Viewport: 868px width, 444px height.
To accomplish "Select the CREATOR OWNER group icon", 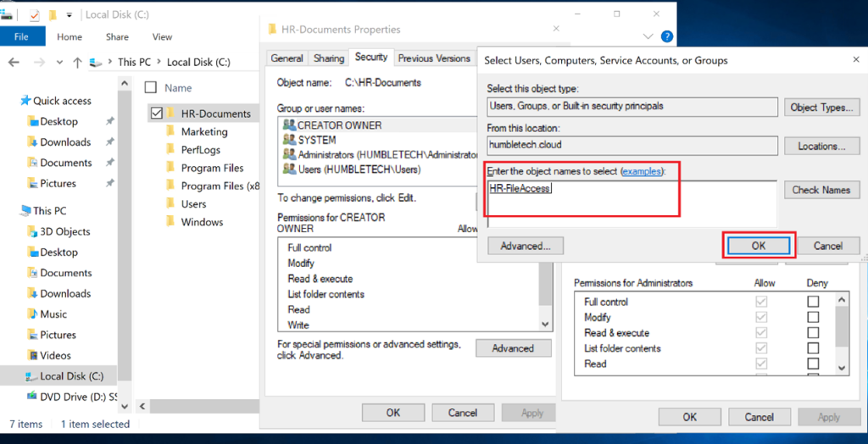I will pos(288,125).
